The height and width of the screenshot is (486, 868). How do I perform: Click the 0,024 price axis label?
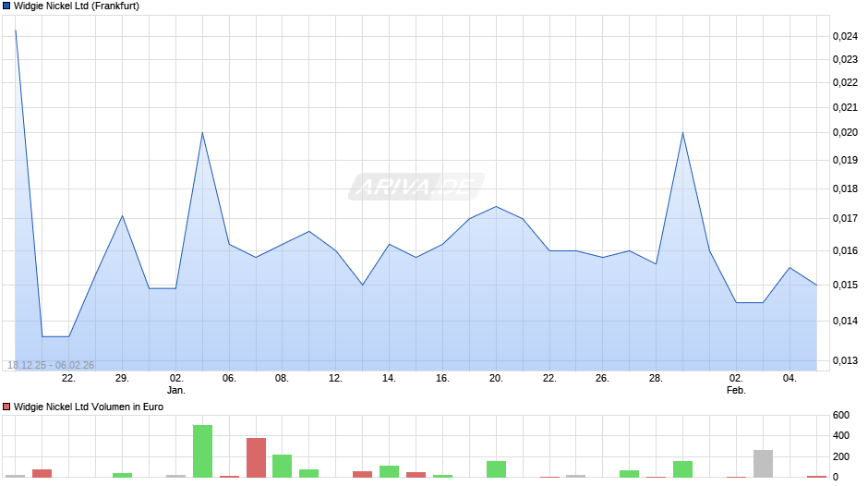(845, 37)
